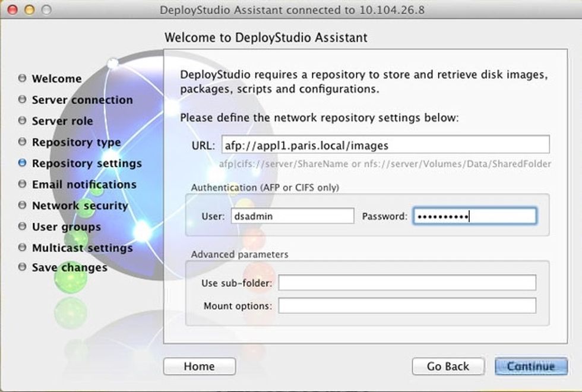The height and width of the screenshot is (392, 582).
Task: Click into the User text field
Action: point(292,216)
